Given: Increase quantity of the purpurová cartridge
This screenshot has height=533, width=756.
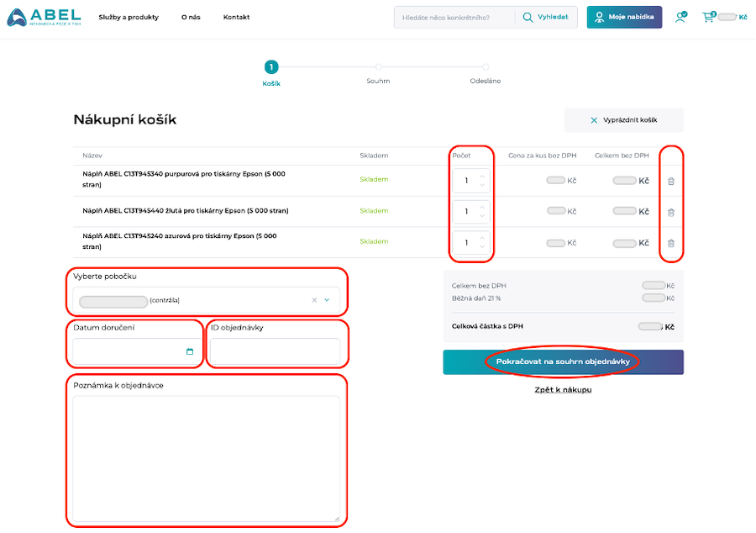Looking at the screenshot, I should (482, 177).
